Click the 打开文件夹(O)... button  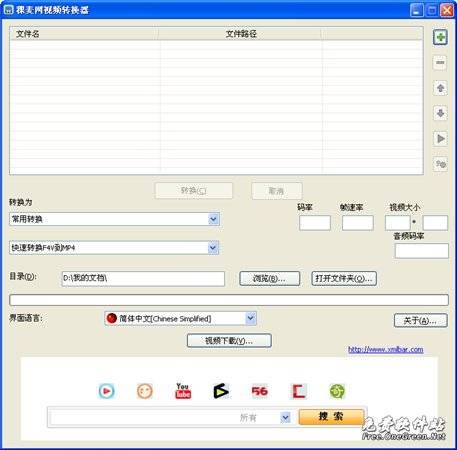(344, 278)
